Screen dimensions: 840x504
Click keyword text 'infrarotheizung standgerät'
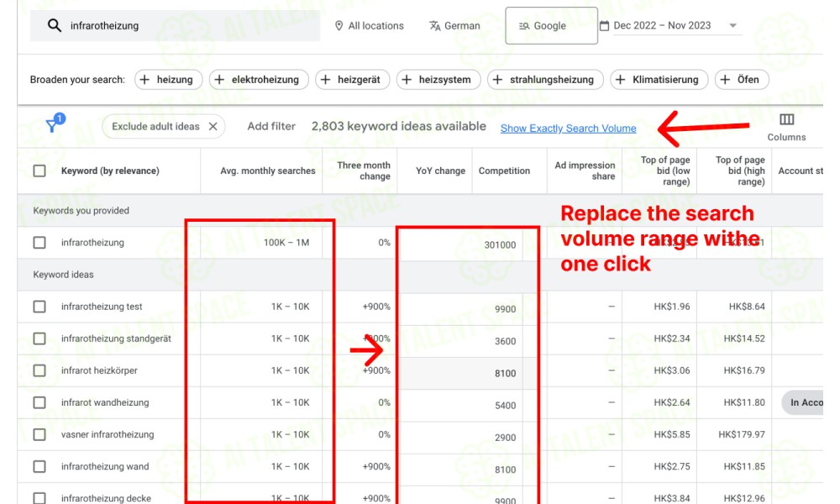[x=116, y=339]
